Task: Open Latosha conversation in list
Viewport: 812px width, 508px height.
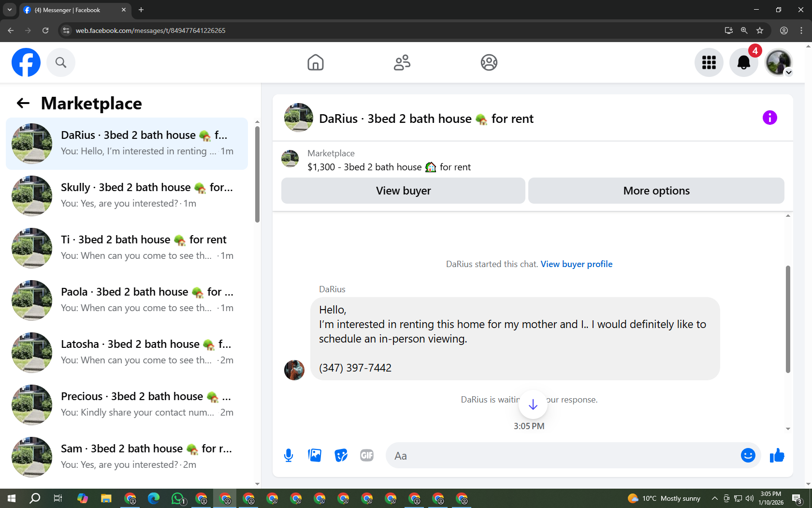Action: pyautogui.click(x=127, y=353)
